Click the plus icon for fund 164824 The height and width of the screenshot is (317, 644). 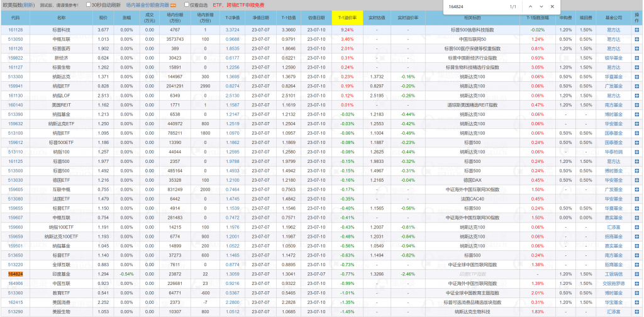pyautogui.click(x=636, y=274)
